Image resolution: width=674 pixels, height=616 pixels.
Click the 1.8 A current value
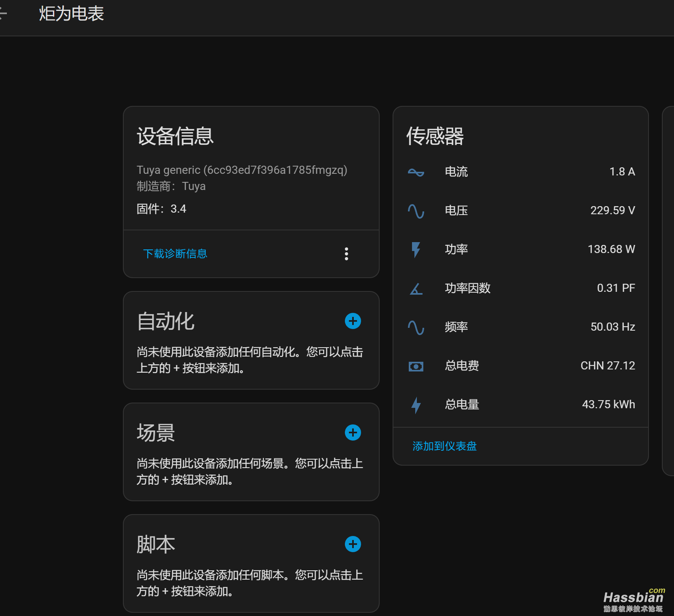tap(622, 172)
